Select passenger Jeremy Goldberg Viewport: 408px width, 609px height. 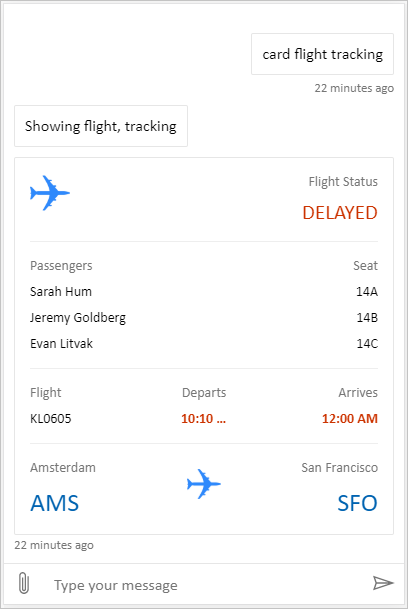(x=78, y=318)
